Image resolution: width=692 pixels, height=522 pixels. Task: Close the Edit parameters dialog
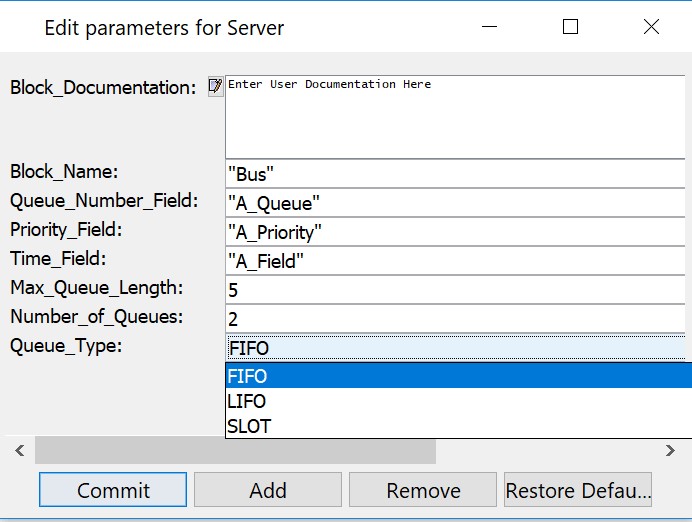tap(651, 27)
